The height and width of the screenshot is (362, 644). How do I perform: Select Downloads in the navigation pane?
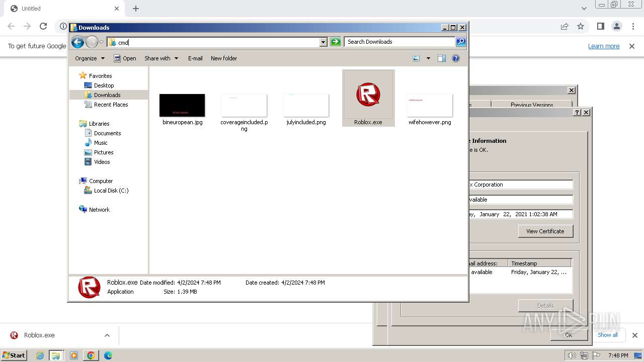point(107,95)
